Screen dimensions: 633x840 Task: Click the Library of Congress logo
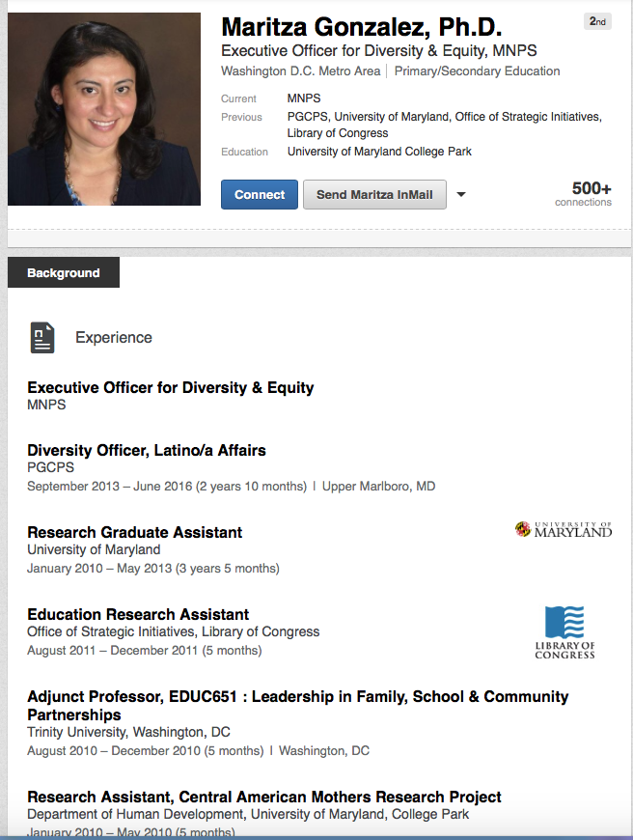tap(564, 632)
